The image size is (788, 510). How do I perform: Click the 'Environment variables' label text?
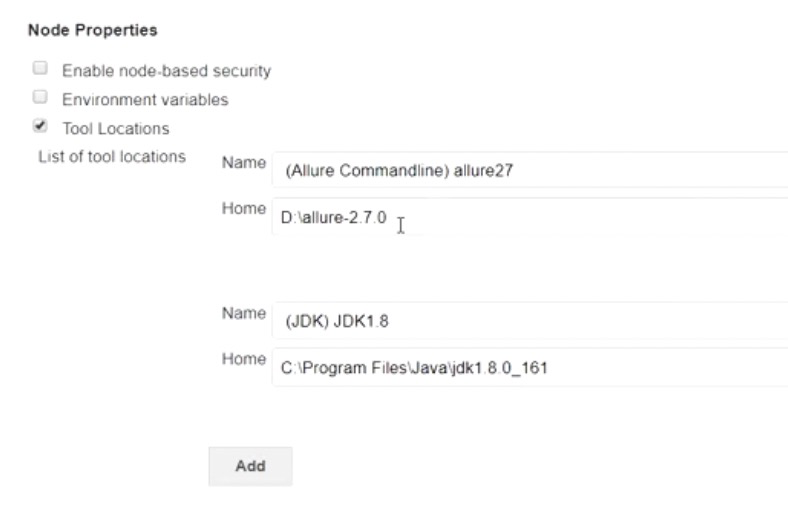tap(145, 100)
